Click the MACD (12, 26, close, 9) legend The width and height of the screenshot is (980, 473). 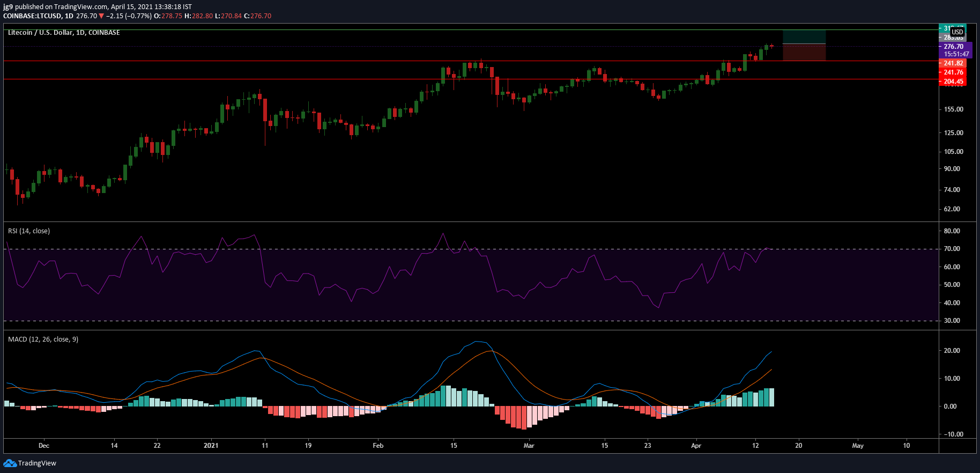(x=43, y=339)
